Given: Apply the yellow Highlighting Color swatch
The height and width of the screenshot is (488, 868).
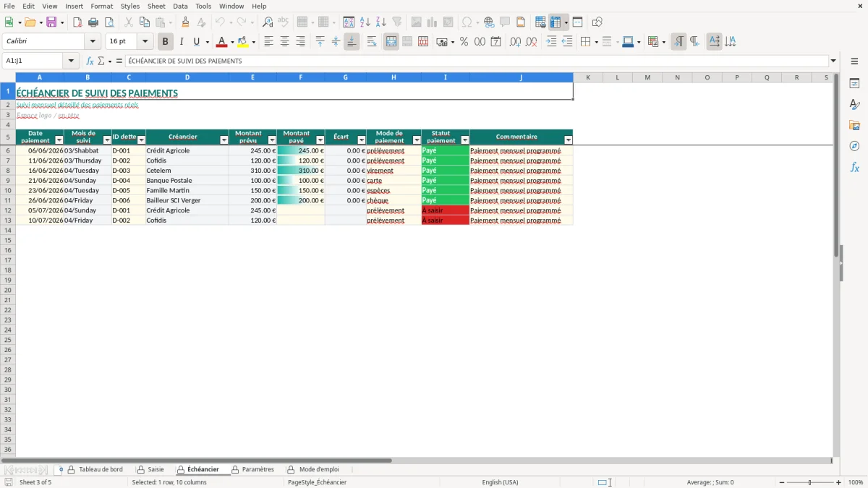Looking at the screenshot, I should pos(243,42).
